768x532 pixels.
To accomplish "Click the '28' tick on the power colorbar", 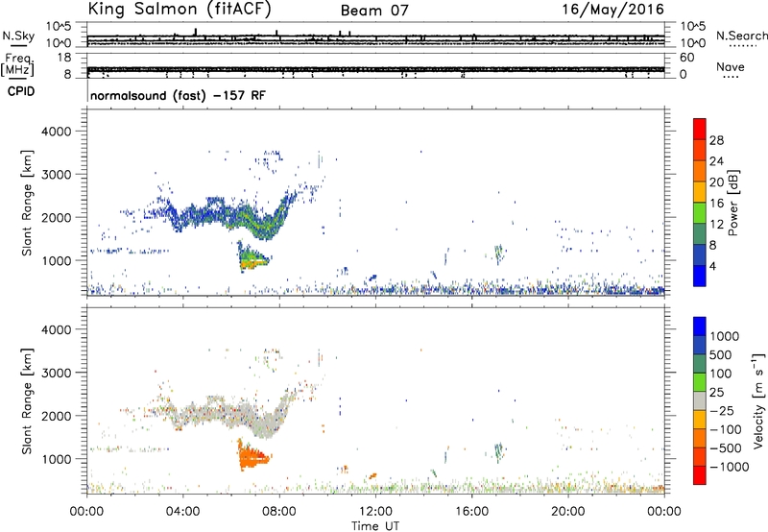I will (716, 140).
